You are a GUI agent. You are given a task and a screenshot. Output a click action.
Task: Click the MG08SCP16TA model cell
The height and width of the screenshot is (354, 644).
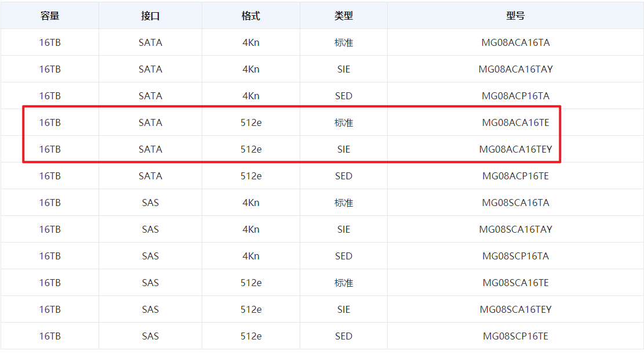(x=515, y=256)
